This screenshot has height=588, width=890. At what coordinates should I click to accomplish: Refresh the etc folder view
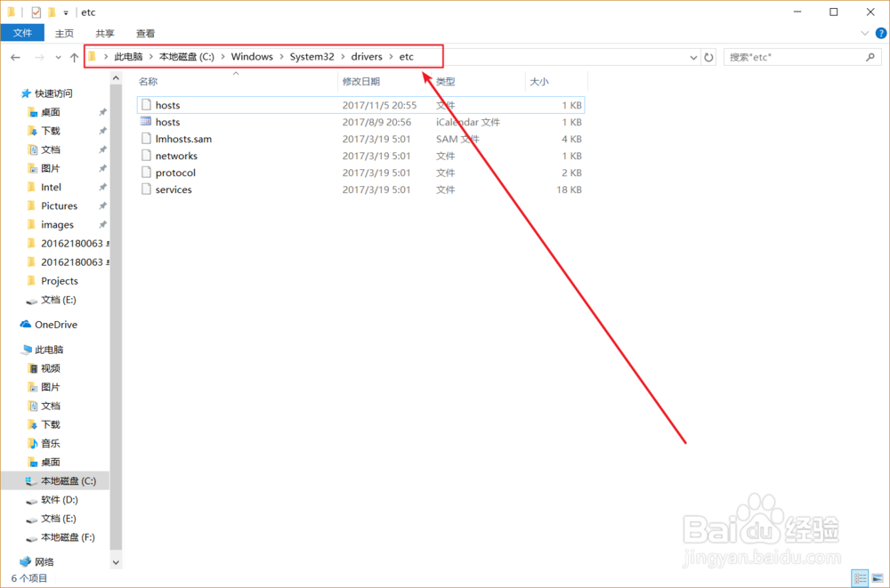(x=708, y=57)
